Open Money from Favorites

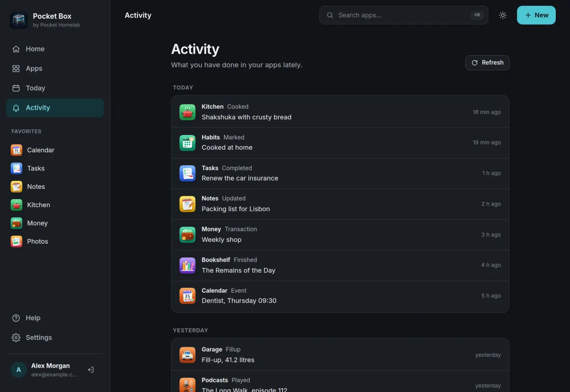55,223
